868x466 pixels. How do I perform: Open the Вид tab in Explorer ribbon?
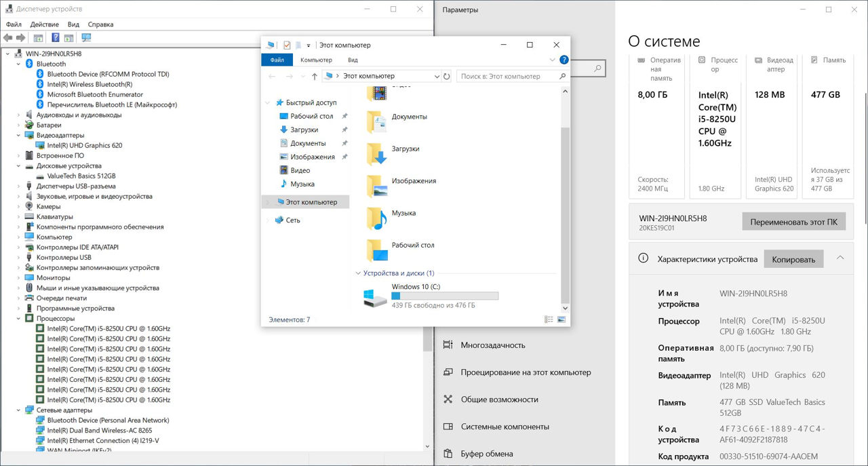tap(353, 60)
